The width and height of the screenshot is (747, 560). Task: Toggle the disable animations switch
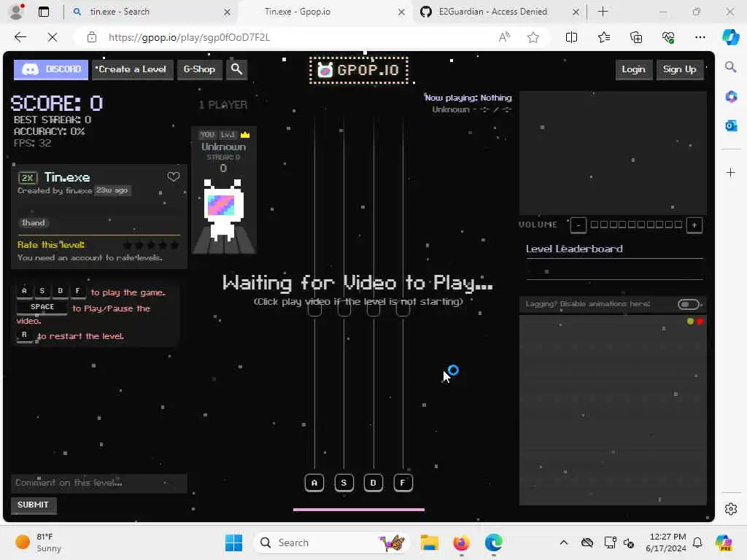(x=689, y=304)
